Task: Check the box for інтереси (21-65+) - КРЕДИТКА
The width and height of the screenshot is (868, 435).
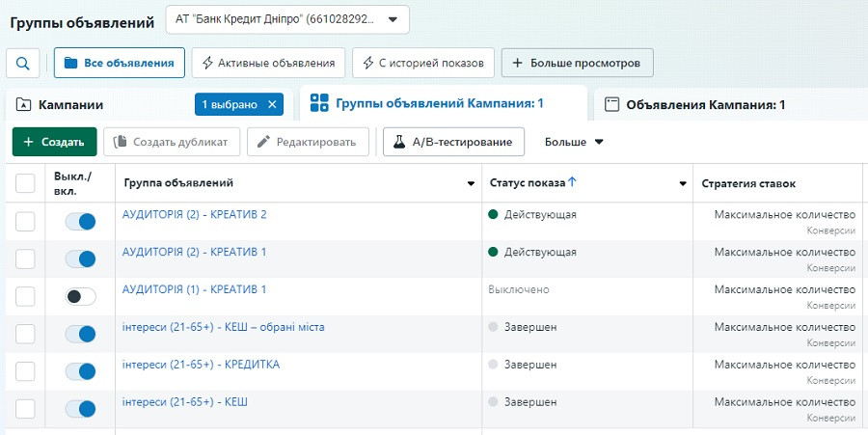Action: pyautogui.click(x=25, y=371)
